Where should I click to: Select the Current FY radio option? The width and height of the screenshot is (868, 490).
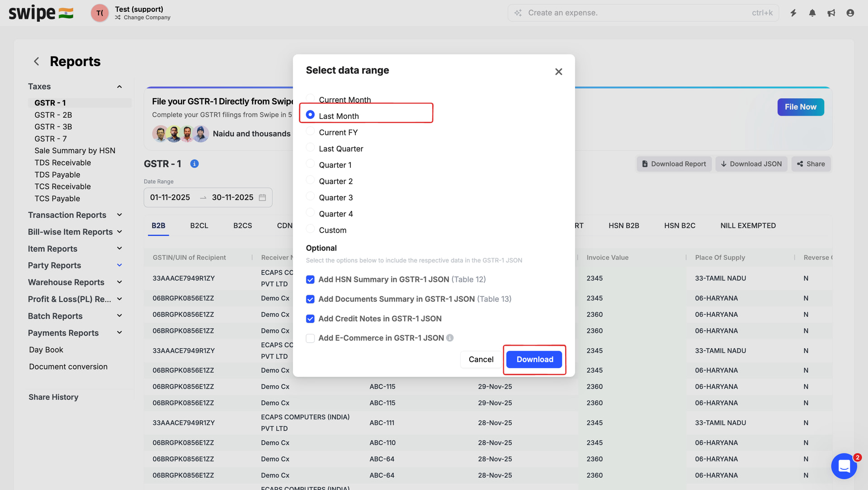click(310, 132)
